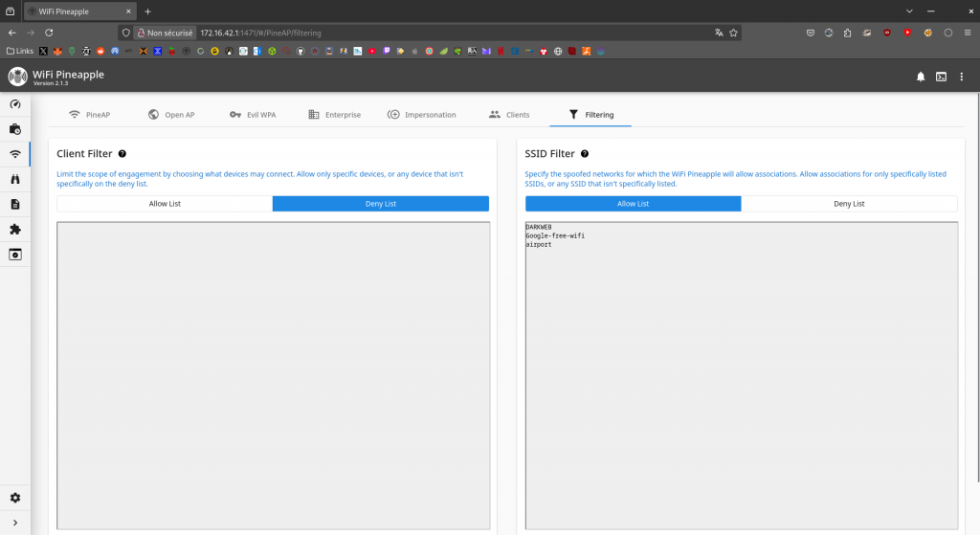The image size is (980, 535).
Task: Set Client Filter to Allow List
Action: (x=165, y=204)
